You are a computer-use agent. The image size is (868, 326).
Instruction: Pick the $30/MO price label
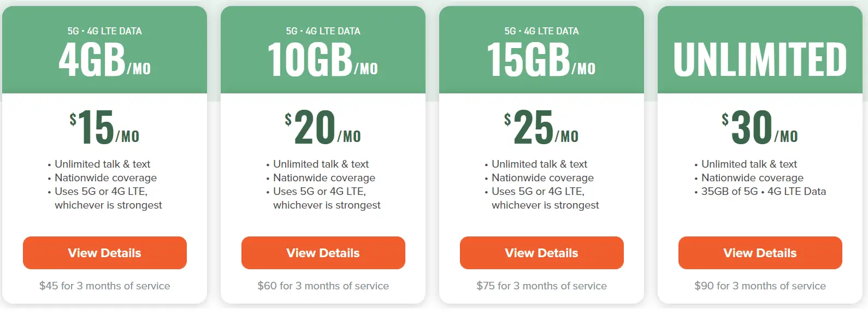coord(760,127)
